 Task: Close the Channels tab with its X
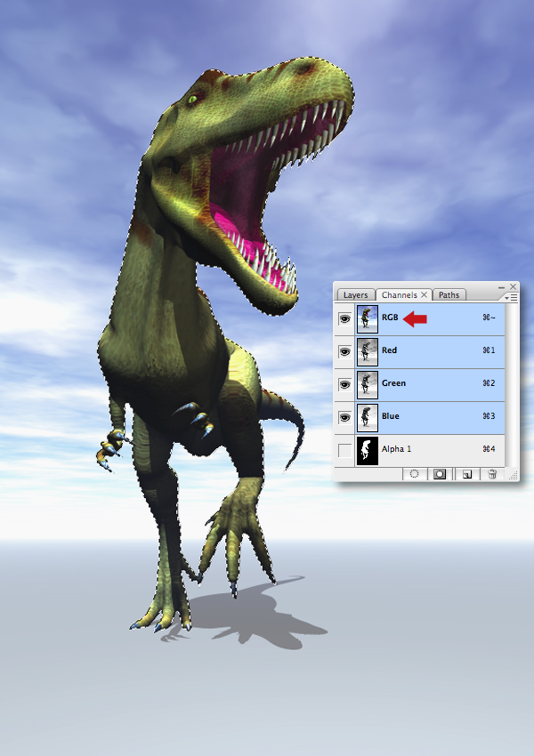tap(424, 294)
